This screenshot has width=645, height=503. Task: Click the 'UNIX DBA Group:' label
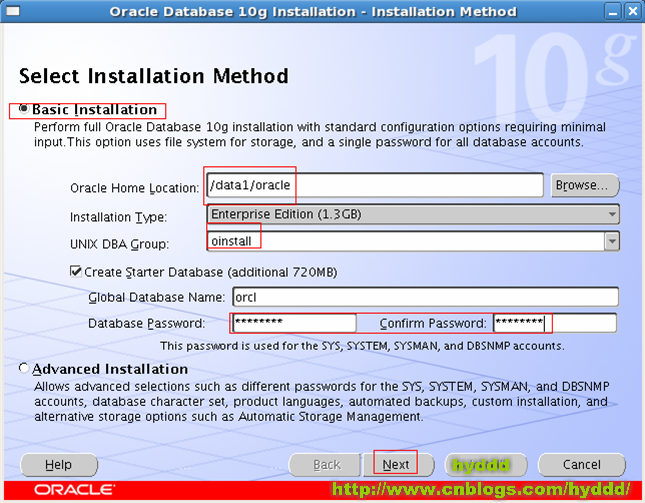point(120,244)
